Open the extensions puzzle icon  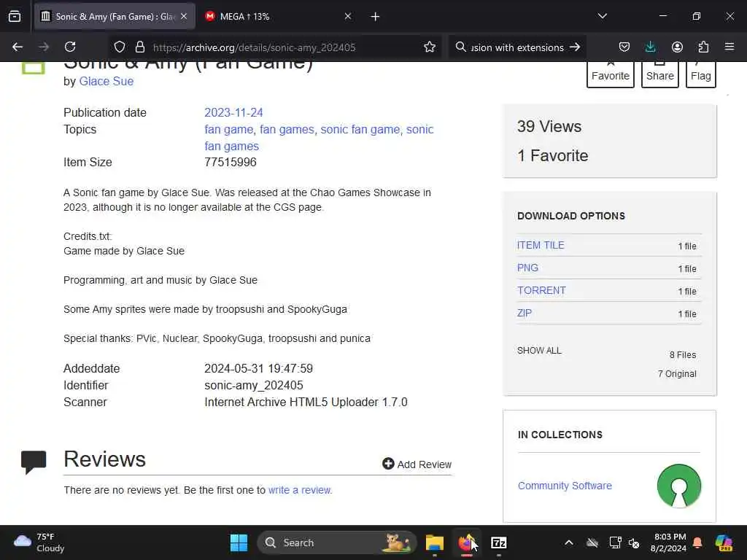(703, 47)
